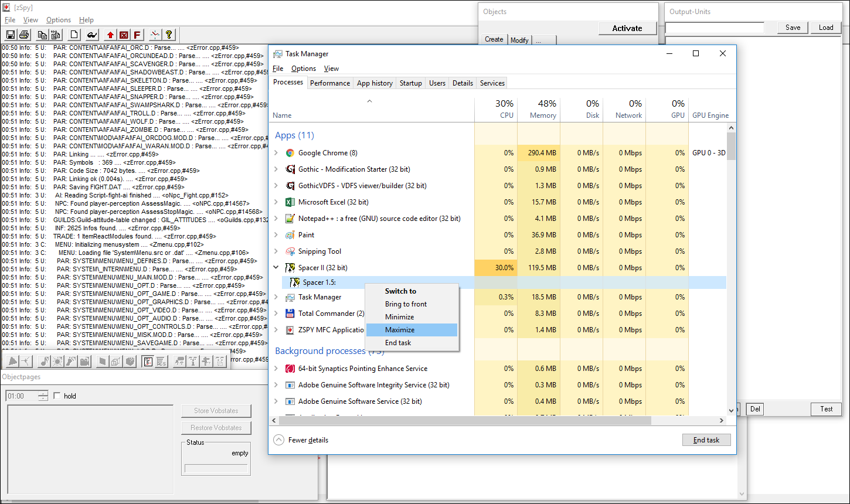Image resolution: width=850 pixels, height=504 pixels.
Task: Click the red F icon in zSpy toolbar
Action: point(137,35)
